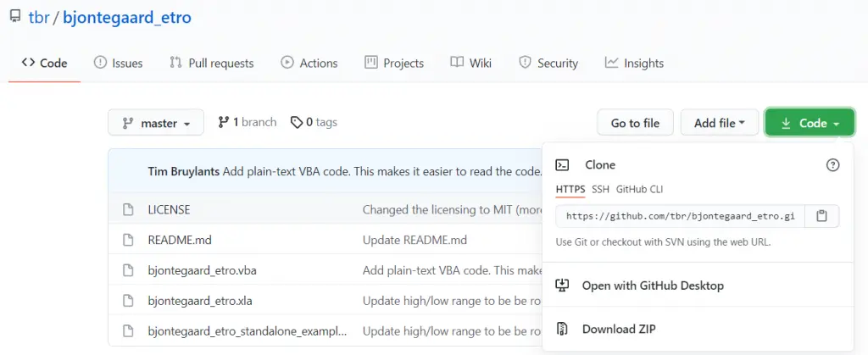Image resolution: width=868 pixels, height=355 pixels.
Task: Click the Go to file button
Action: [x=636, y=123]
